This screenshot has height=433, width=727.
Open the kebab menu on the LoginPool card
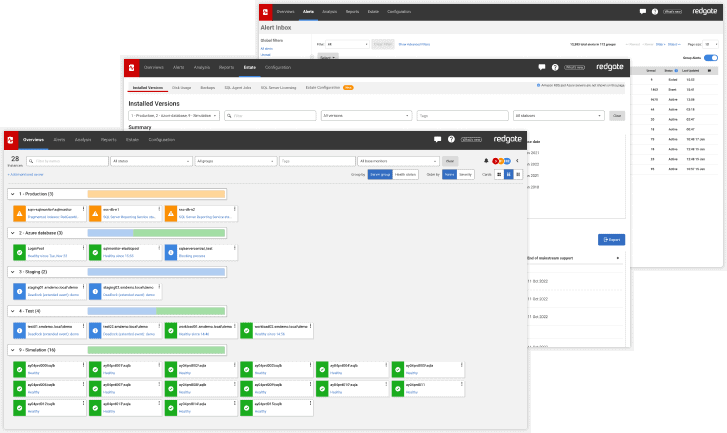pos(83,248)
